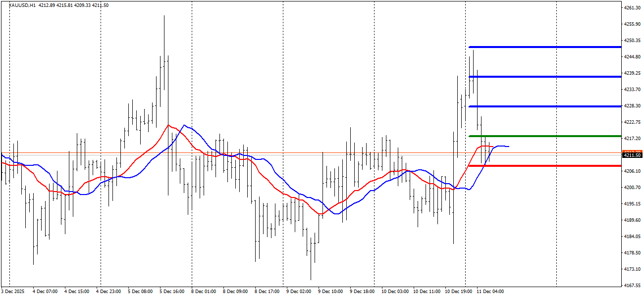Click the 5 Dec 08:00 time label
The width and height of the screenshot is (644, 297).
tap(140, 292)
